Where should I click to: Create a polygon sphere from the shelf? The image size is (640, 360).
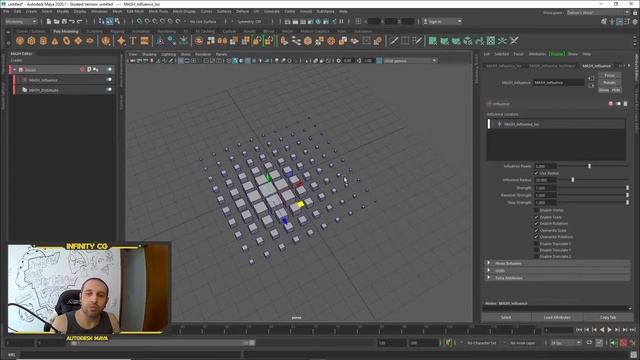coord(20,41)
